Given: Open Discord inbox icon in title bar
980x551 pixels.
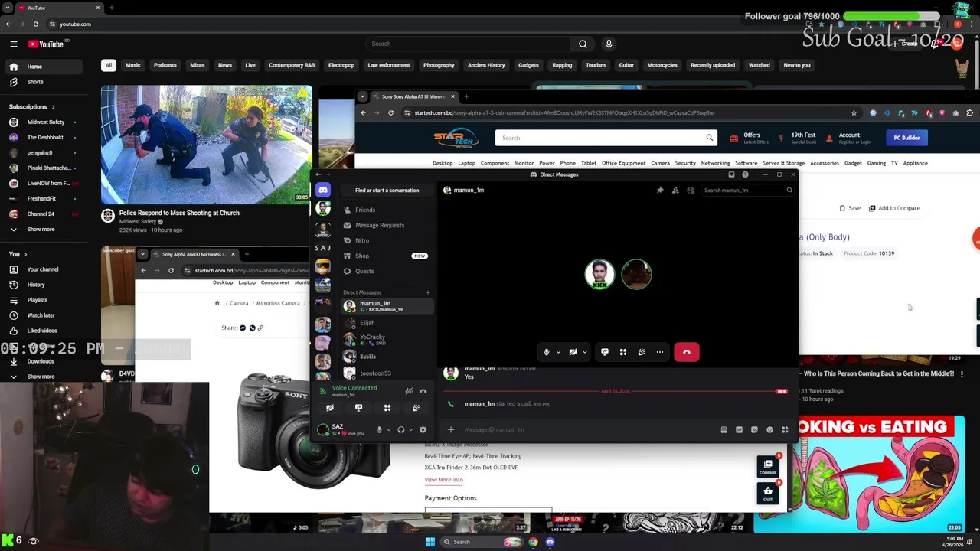Looking at the screenshot, I should [731, 174].
